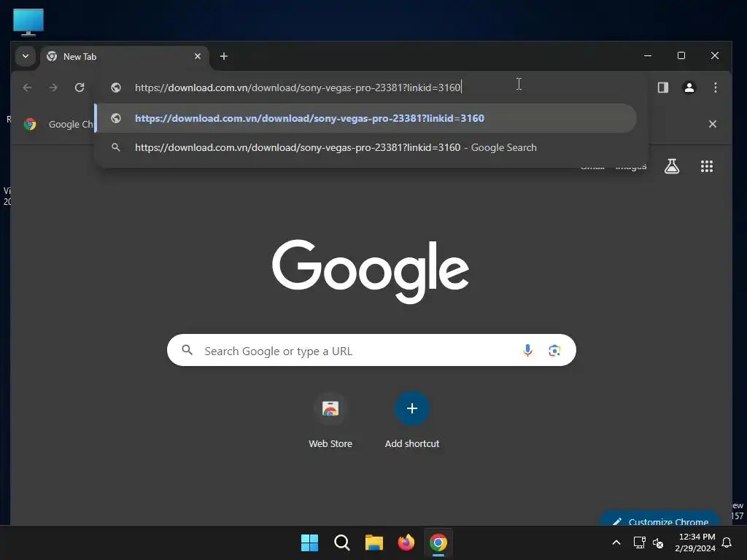The width and height of the screenshot is (747, 560).
Task: Open the Chrome three-dot menu
Action: [715, 87]
